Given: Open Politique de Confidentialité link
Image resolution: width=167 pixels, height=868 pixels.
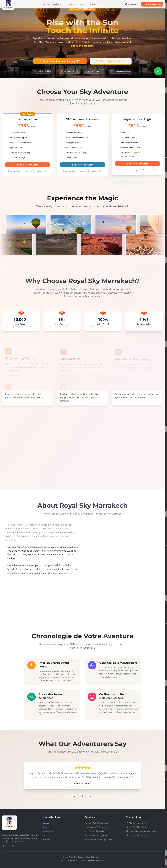Looking at the screenshot, I should [x=73, y=860].
